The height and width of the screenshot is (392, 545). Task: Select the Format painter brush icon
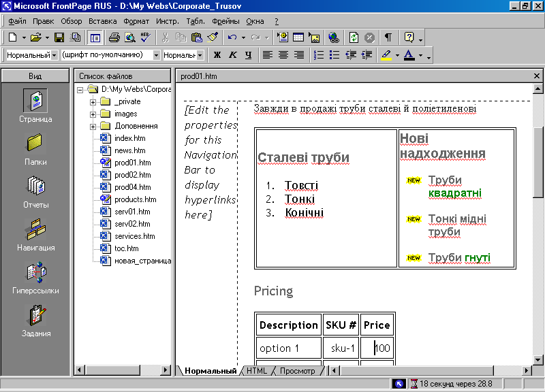pos(213,37)
